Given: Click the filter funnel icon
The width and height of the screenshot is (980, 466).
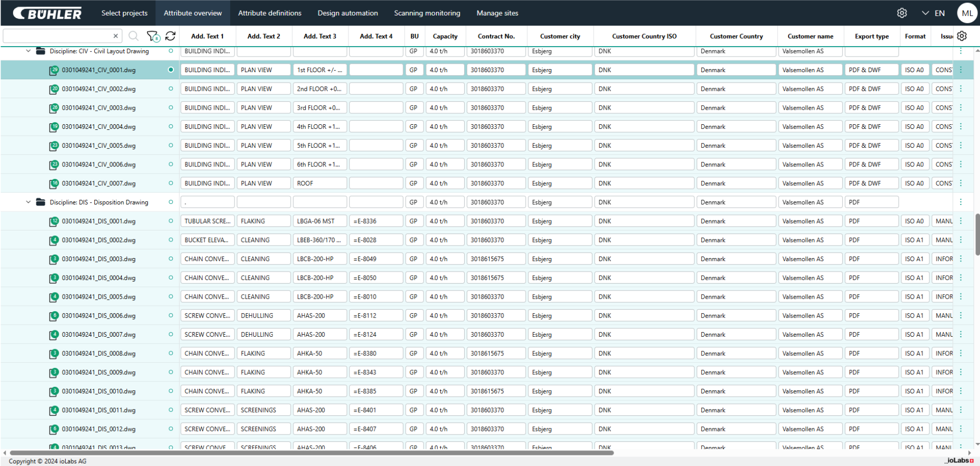Looking at the screenshot, I should [152, 36].
